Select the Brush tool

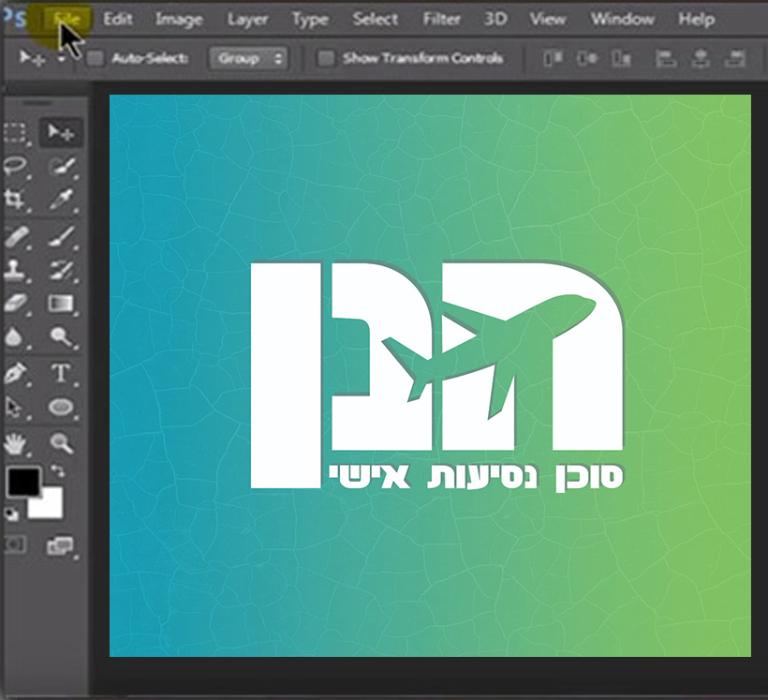pos(63,237)
